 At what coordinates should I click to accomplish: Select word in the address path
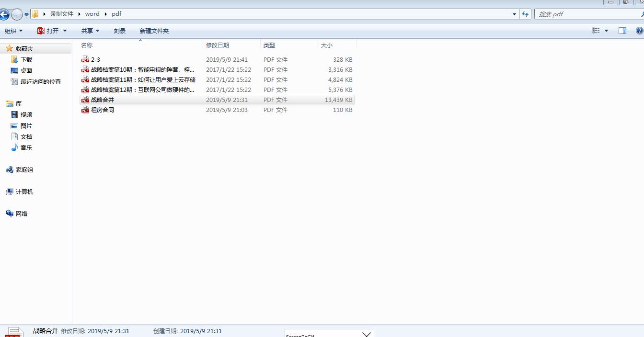tap(92, 14)
